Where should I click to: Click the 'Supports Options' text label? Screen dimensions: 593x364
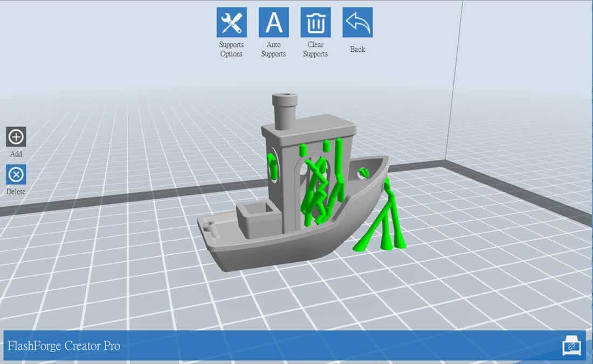pyautogui.click(x=231, y=49)
